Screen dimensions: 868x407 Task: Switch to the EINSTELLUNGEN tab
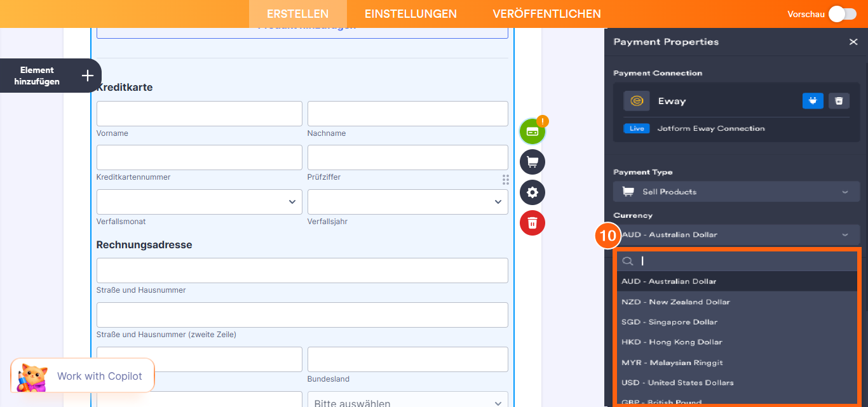tap(410, 13)
